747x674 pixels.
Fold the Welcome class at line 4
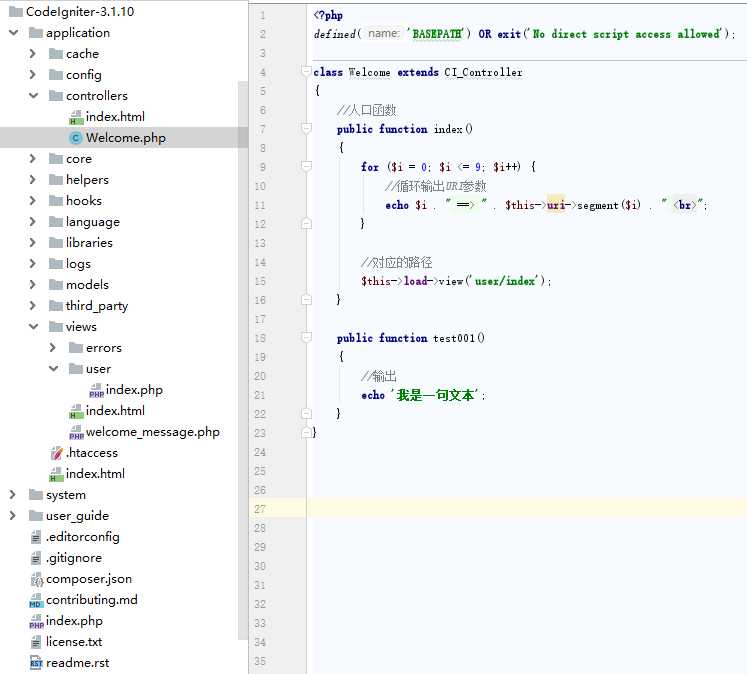click(306, 71)
